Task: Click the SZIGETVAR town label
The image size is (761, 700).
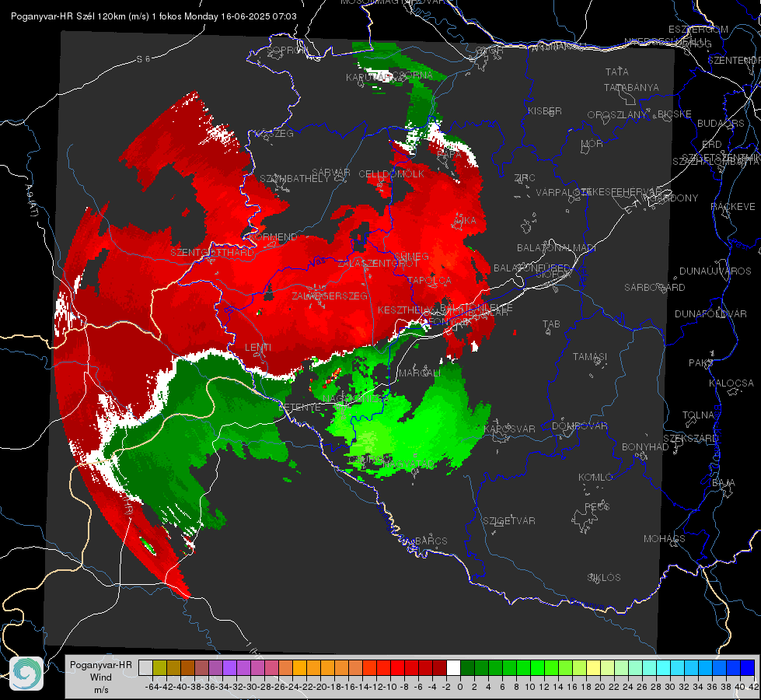Action: pos(509,520)
